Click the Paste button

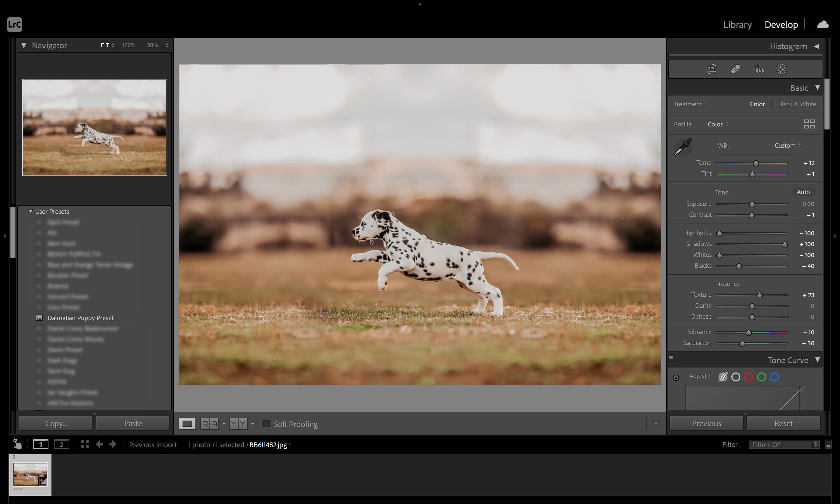pyautogui.click(x=133, y=423)
